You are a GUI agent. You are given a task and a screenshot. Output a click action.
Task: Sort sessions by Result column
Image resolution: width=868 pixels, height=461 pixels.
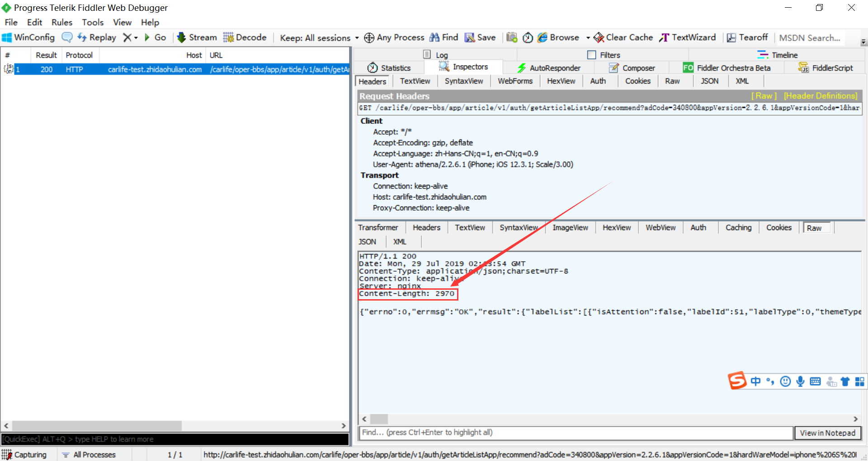[46, 55]
